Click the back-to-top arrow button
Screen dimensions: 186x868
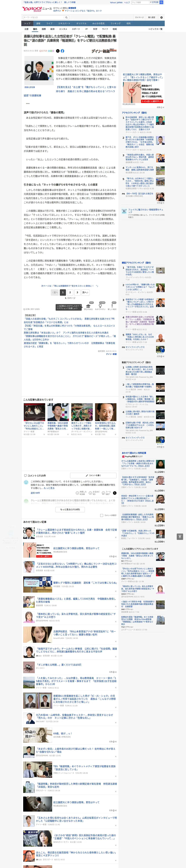tap(180, 536)
